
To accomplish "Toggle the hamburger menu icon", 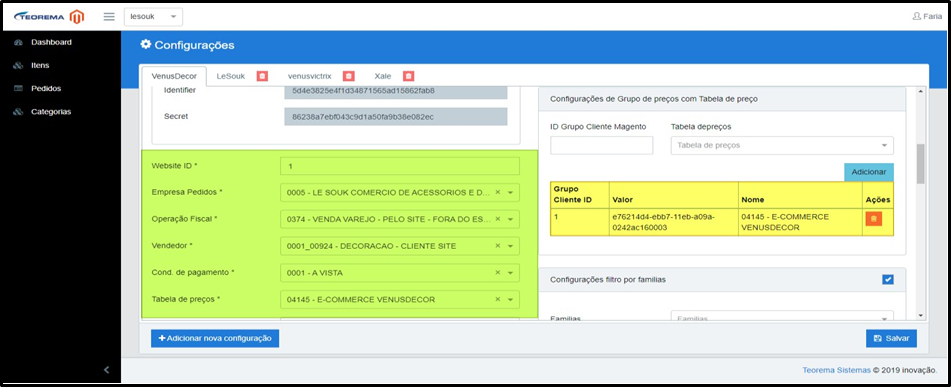I will 109,16.
